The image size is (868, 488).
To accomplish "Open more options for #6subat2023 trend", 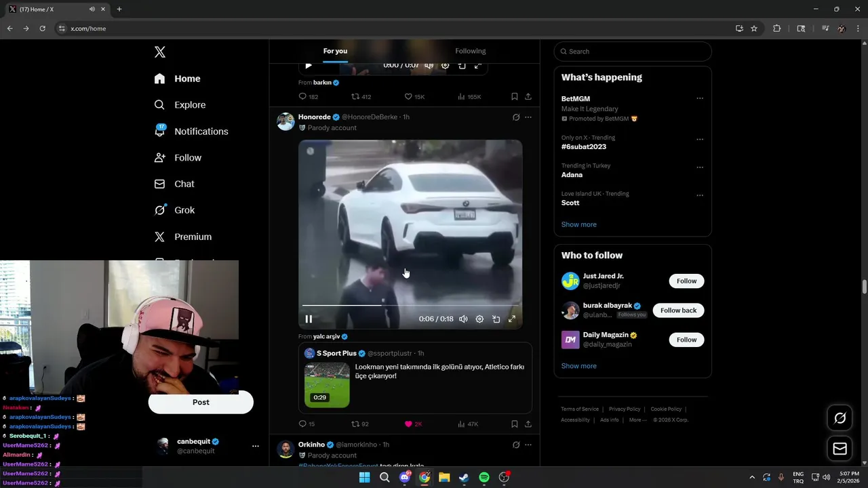I will coord(700,140).
